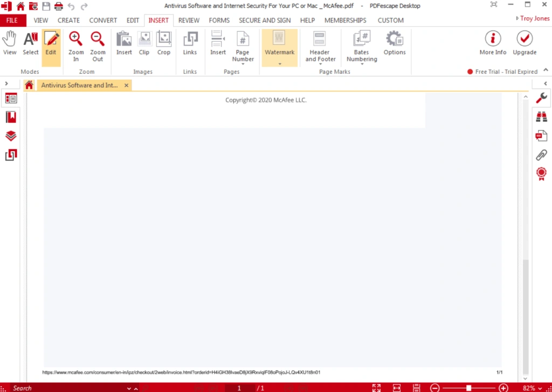The height and width of the screenshot is (392, 552).
Task: Click the home icon in title bar
Action: pos(20,6)
